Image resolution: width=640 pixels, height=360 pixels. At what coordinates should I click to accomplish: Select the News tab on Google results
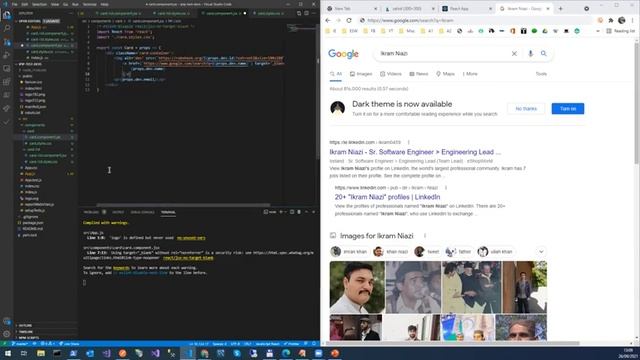(419, 74)
